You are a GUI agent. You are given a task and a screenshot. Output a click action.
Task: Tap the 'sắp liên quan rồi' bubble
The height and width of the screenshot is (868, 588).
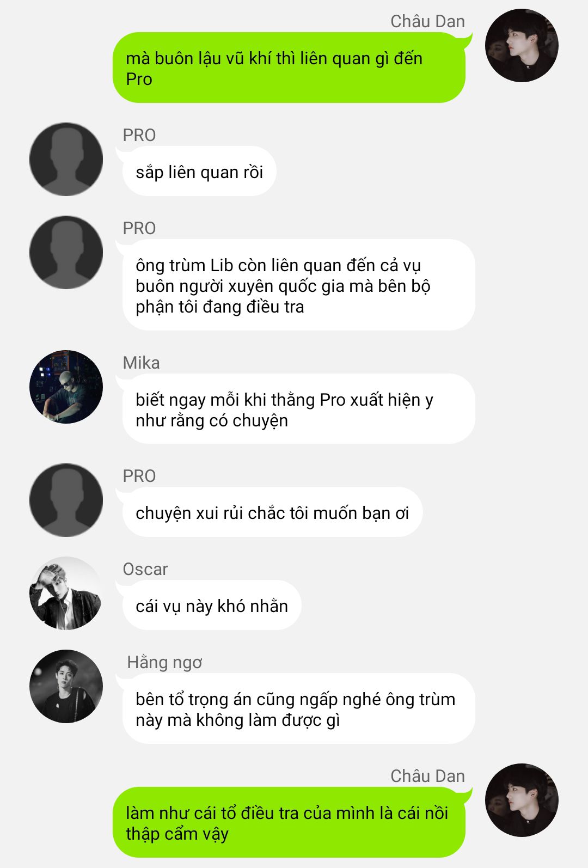tap(199, 172)
